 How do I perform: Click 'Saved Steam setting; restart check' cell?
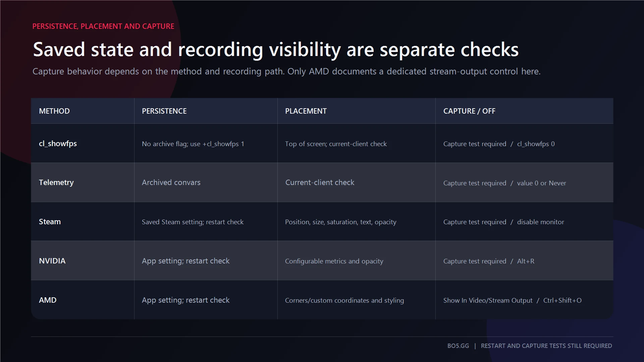(x=193, y=222)
